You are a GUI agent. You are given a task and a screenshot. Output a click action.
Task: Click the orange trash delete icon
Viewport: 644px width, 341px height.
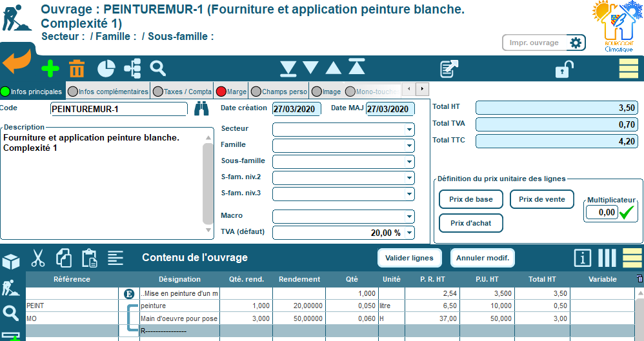coord(77,68)
